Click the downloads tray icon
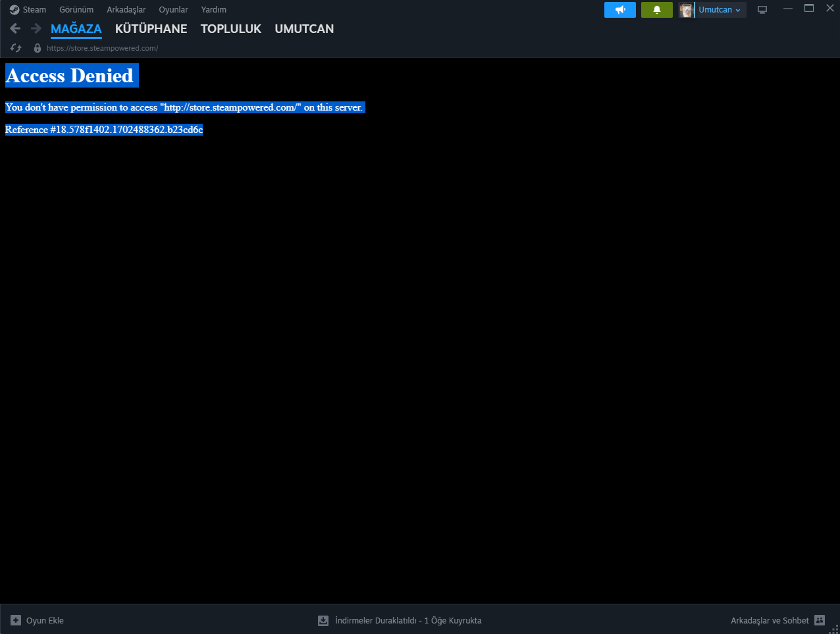 (x=323, y=620)
